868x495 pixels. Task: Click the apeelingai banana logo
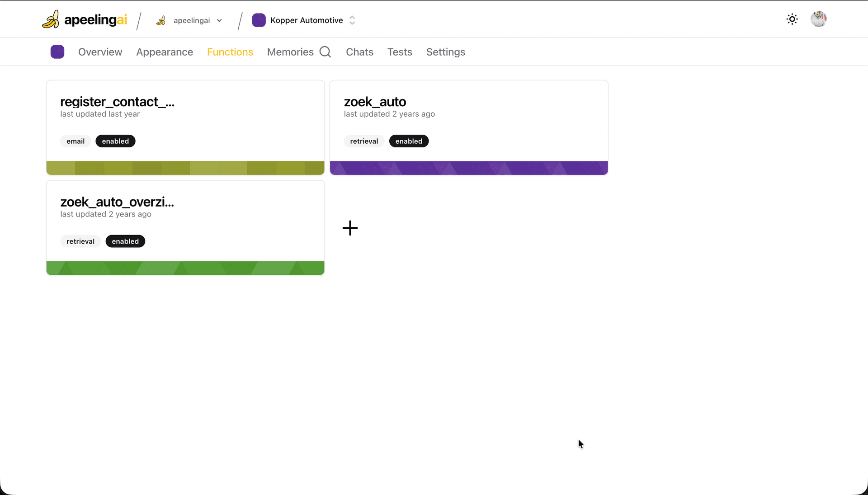coord(51,19)
